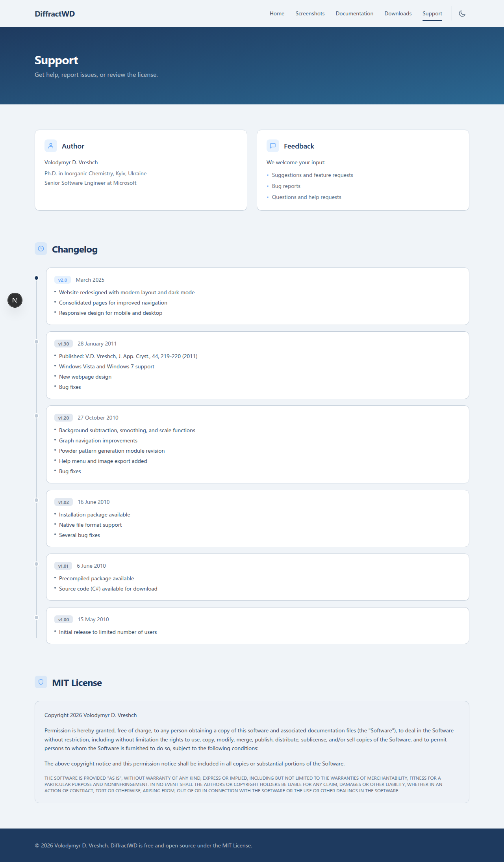
Task: Click the v2.0 version badge
Action: click(63, 280)
